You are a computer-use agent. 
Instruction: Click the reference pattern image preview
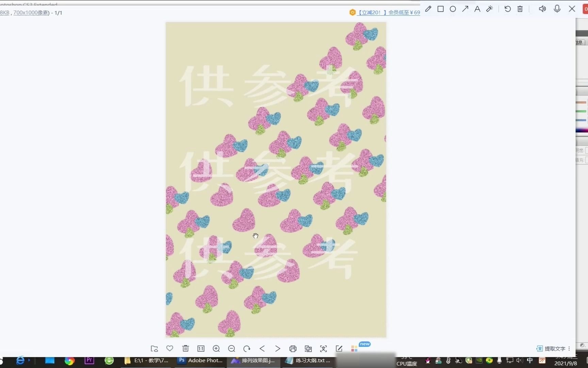276,180
